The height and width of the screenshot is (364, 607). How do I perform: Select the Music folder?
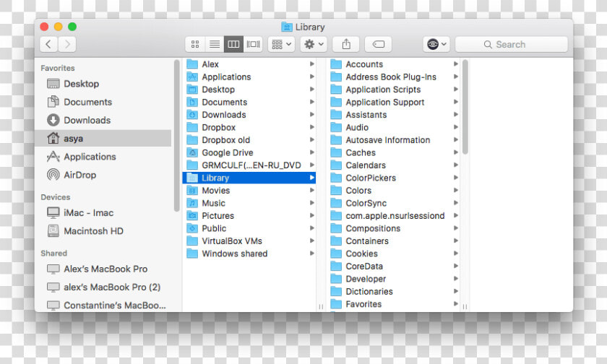[249, 203]
